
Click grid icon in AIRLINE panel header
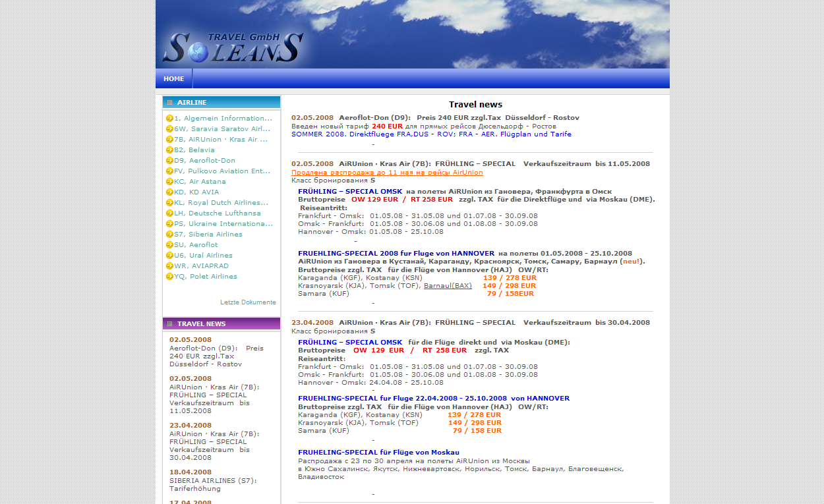click(169, 103)
